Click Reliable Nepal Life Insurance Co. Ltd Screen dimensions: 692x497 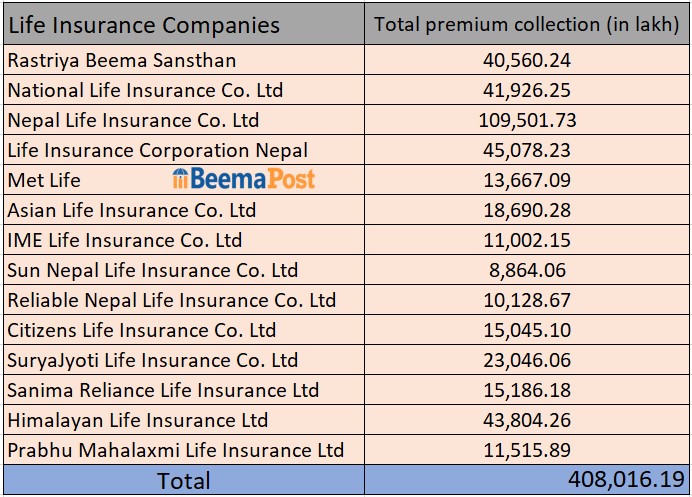click(x=171, y=300)
